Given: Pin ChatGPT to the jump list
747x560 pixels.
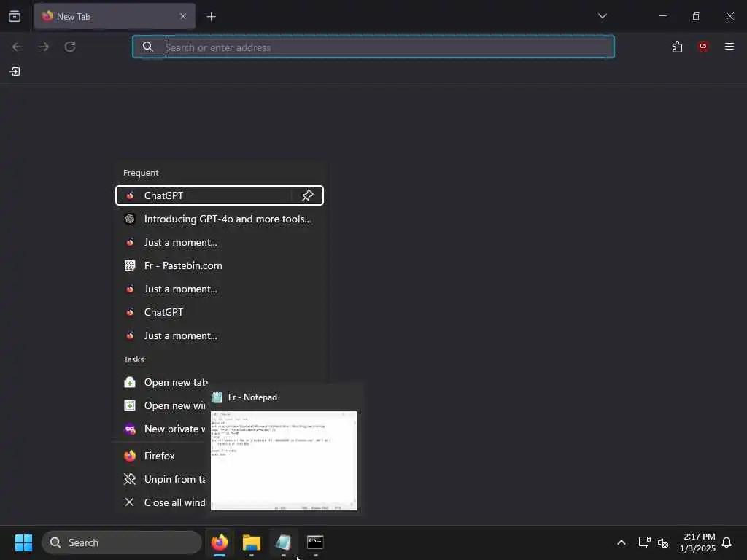Looking at the screenshot, I should 308,195.
